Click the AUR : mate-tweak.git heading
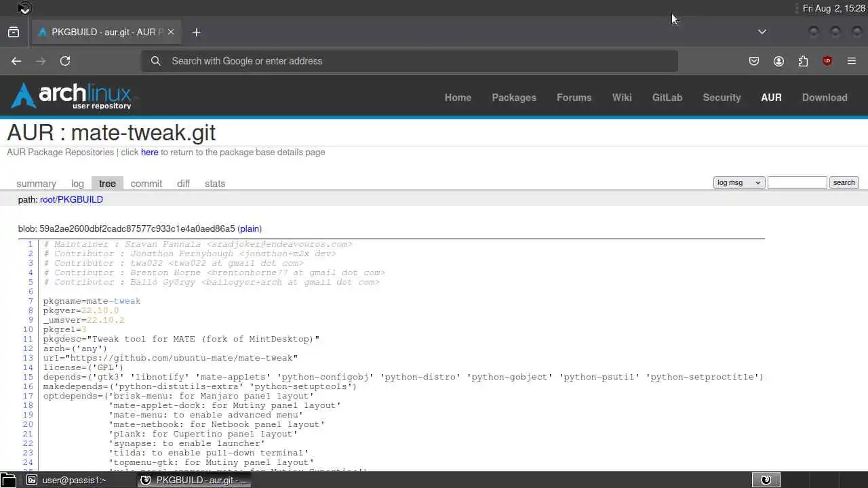868x488 pixels. 111,133
